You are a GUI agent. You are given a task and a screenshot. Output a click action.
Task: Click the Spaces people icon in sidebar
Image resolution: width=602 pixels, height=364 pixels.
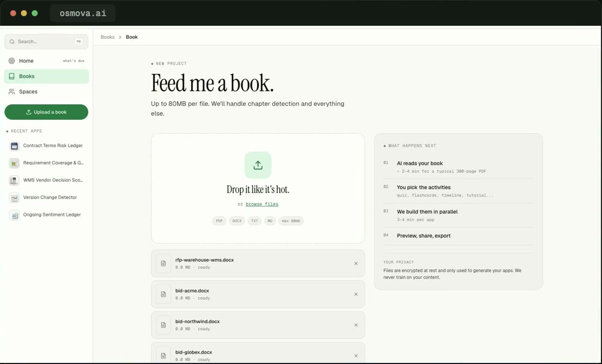pos(11,92)
